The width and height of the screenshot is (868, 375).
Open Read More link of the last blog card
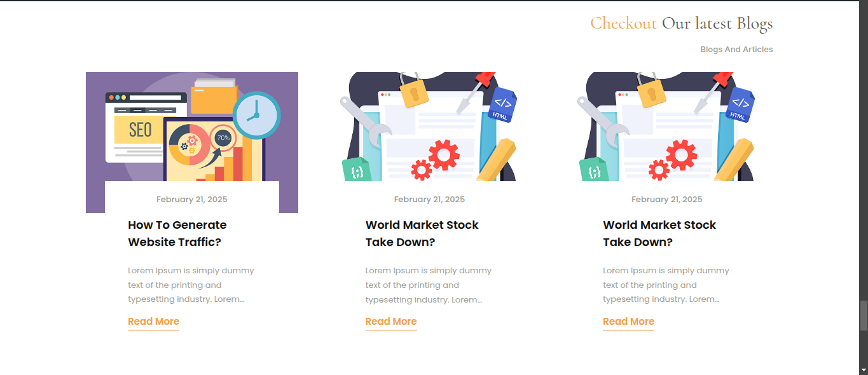pyautogui.click(x=628, y=322)
